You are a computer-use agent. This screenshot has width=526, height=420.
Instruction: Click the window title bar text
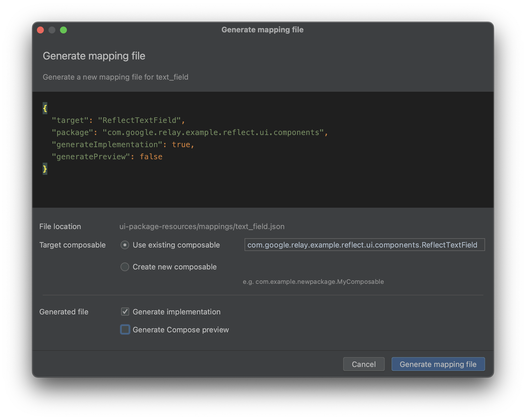pos(262,30)
